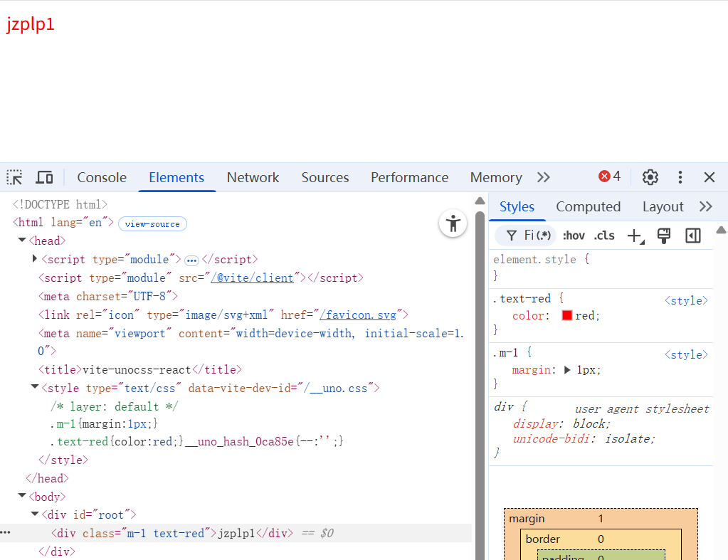
Task: Click the ellipsis button inside script tag
Action: tap(191, 260)
